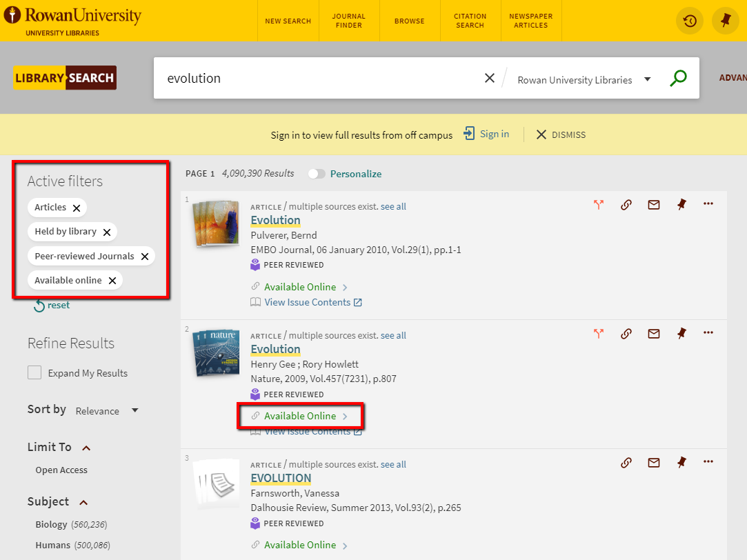The image size is (747, 560).
Task: Email the Nature Evolution article
Action: (654, 333)
